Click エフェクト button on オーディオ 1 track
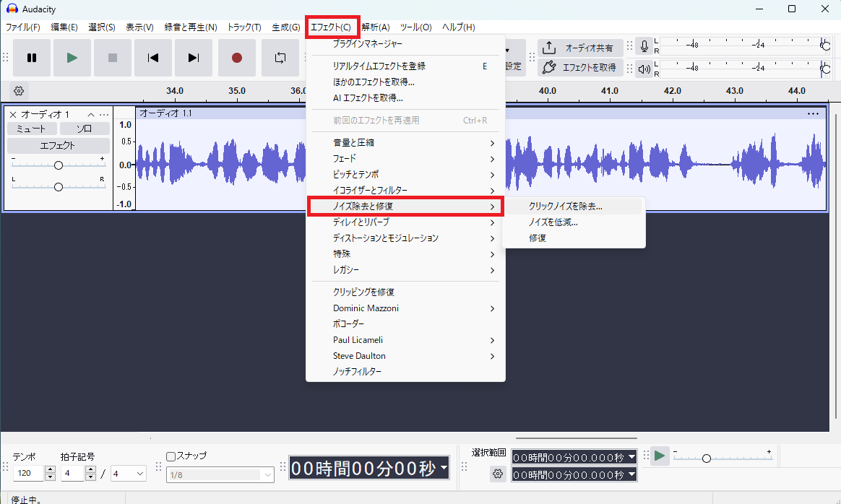This screenshot has width=841, height=504. point(59,145)
